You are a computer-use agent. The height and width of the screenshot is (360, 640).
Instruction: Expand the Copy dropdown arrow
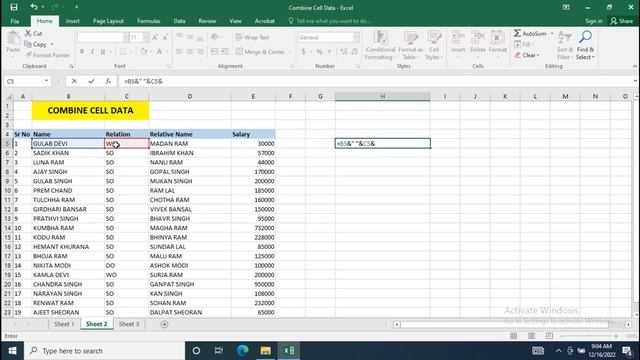52,44
